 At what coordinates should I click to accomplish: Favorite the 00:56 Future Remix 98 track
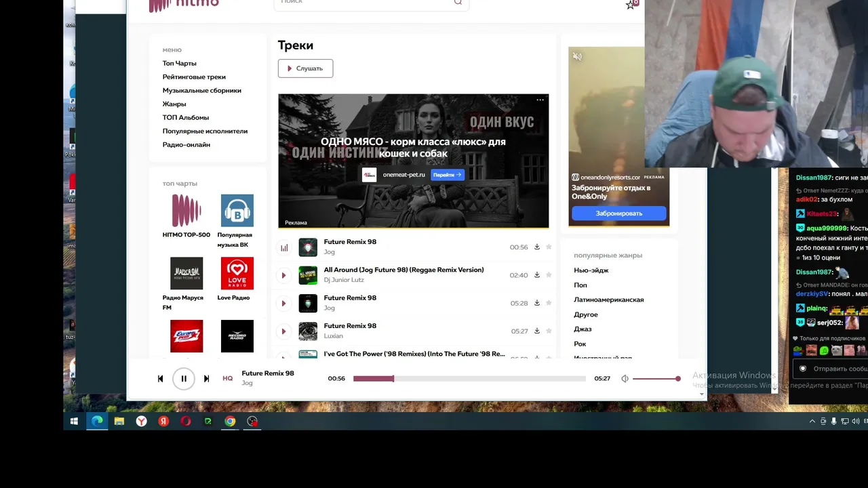pos(549,247)
